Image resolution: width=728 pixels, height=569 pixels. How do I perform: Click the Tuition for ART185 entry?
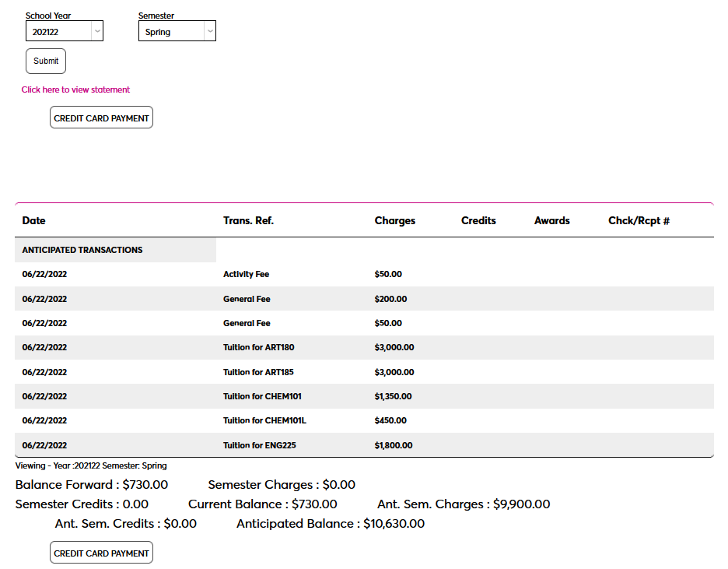[x=258, y=373]
